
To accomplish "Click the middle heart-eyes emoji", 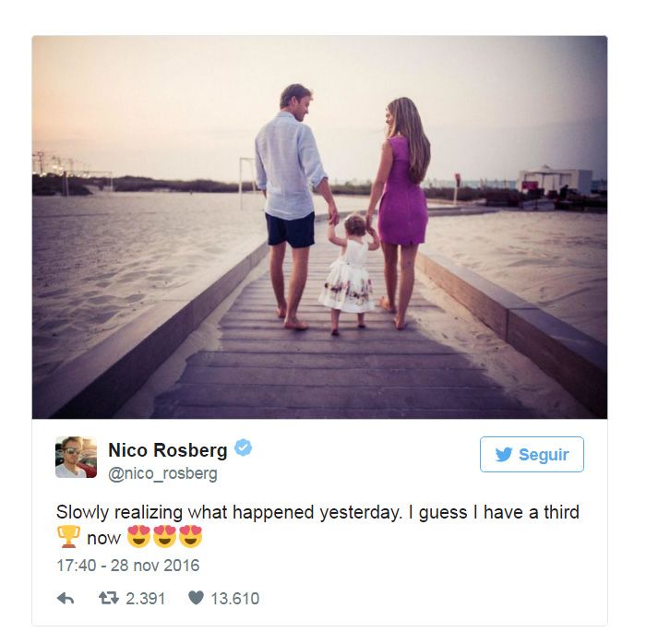I will click(x=164, y=536).
